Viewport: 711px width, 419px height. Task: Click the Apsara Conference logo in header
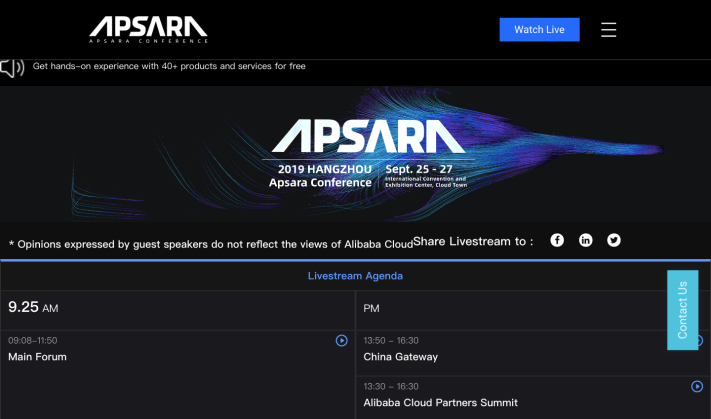click(x=148, y=29)
